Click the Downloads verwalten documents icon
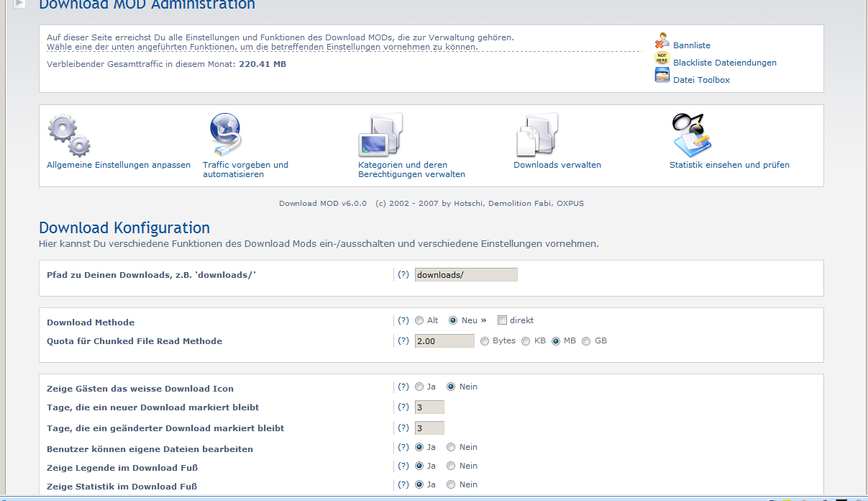This screenshot has height=501, width=868. [536, 135]
